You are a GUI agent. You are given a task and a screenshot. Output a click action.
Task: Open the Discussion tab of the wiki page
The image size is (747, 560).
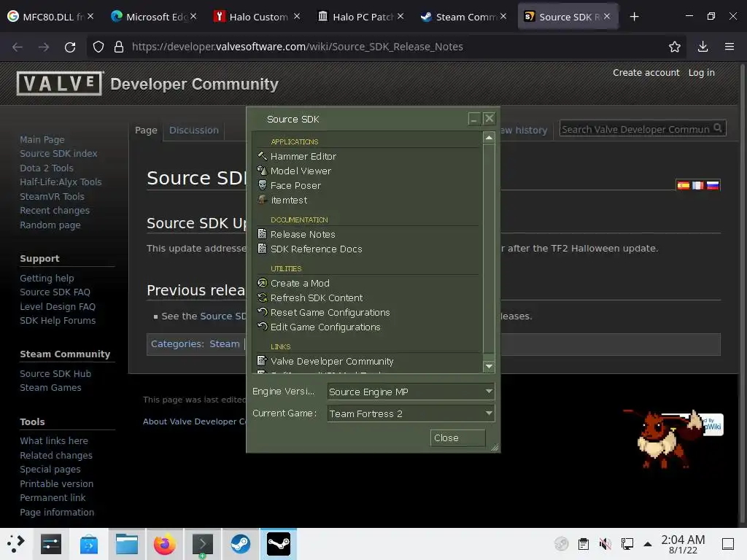[x=194, y=130]
